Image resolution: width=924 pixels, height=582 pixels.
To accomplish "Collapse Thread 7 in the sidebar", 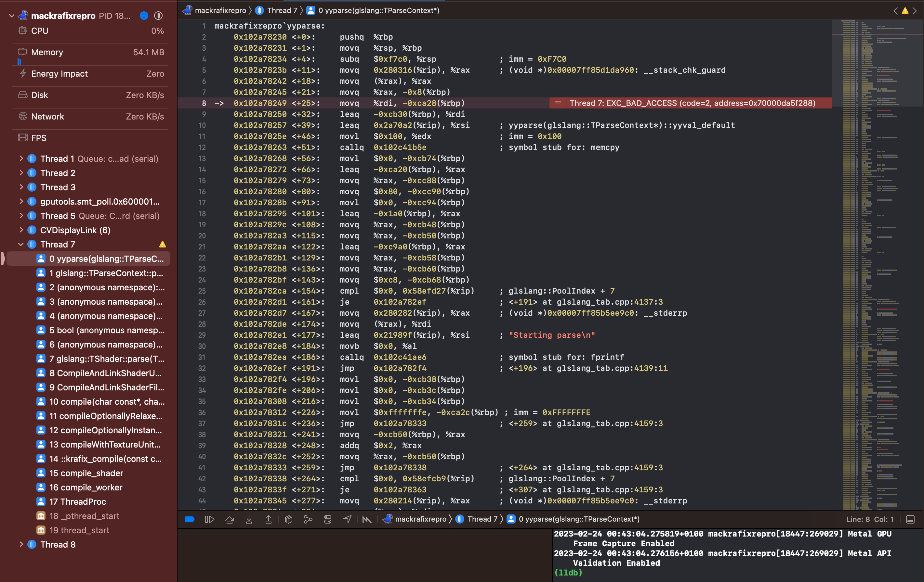I will pos(21,244).
